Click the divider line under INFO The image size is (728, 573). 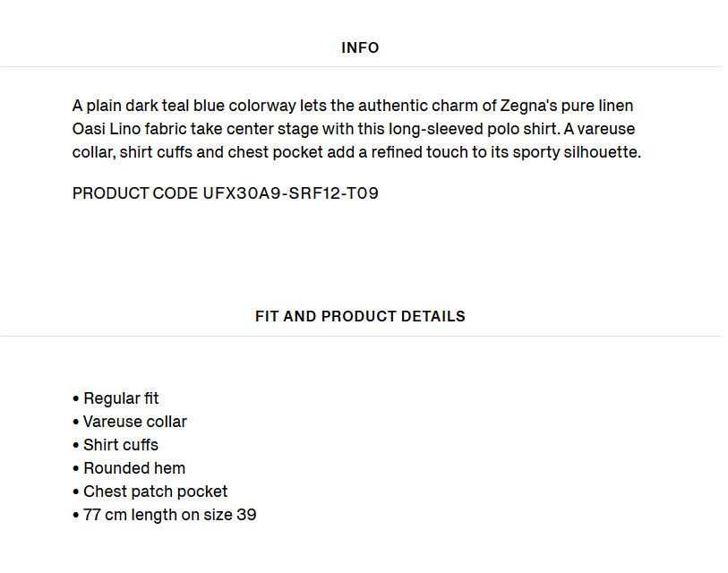[x=360, y=67]
